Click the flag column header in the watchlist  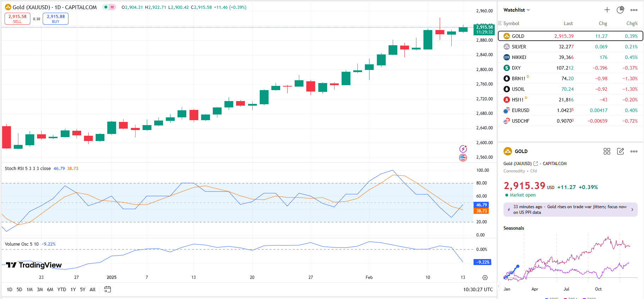click(x=500, y=23)
